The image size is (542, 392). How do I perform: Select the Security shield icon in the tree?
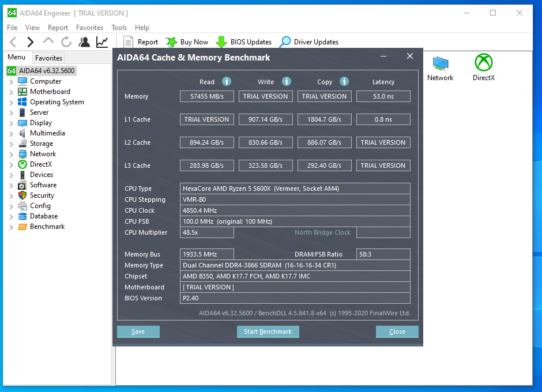tap(22, 195)
